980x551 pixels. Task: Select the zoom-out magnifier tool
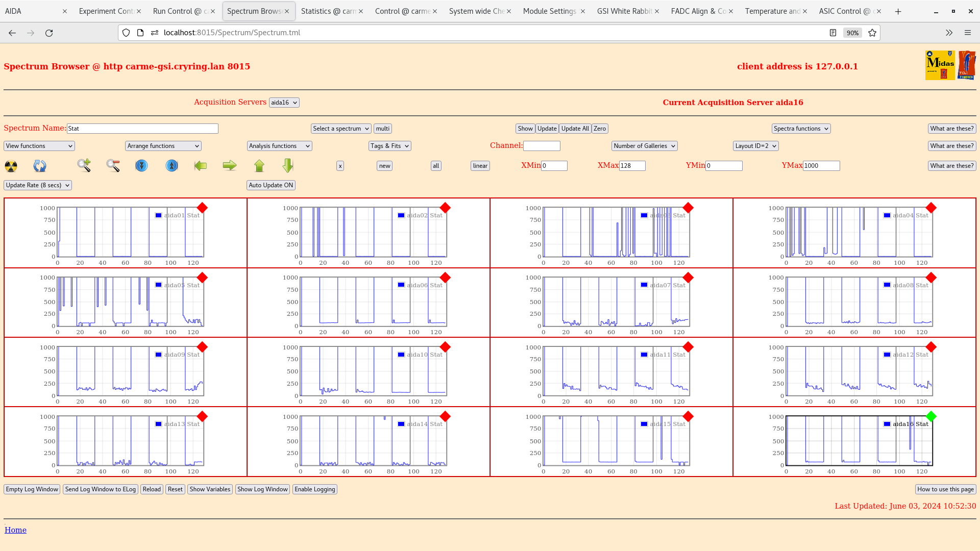[x=113, y=165]
